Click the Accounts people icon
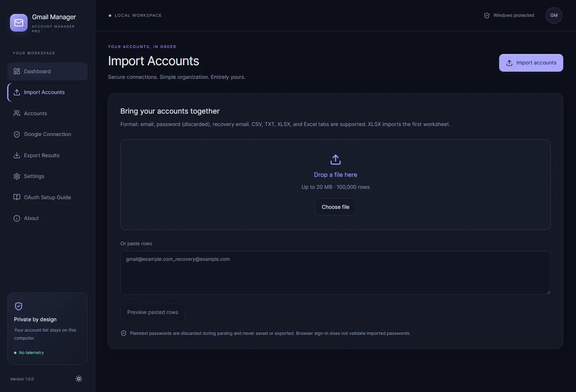The width and height of the screenshot is (576, 392). pyautogui.click(x=17, y=114)
